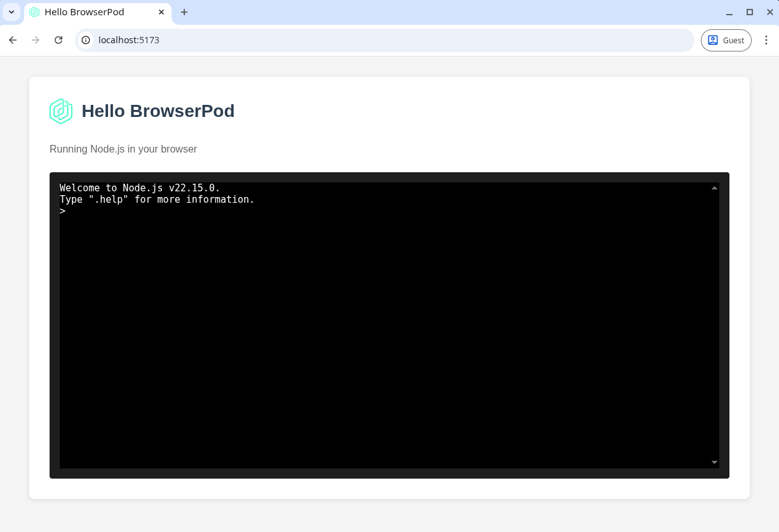Click the Hello BrowserPod heading text
779x532 pixels.
[158, 111]
